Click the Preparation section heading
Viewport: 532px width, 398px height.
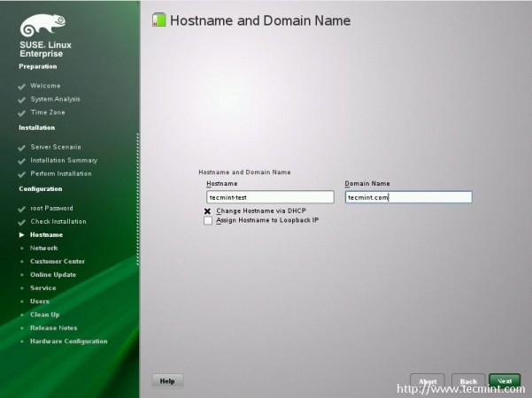38,66
